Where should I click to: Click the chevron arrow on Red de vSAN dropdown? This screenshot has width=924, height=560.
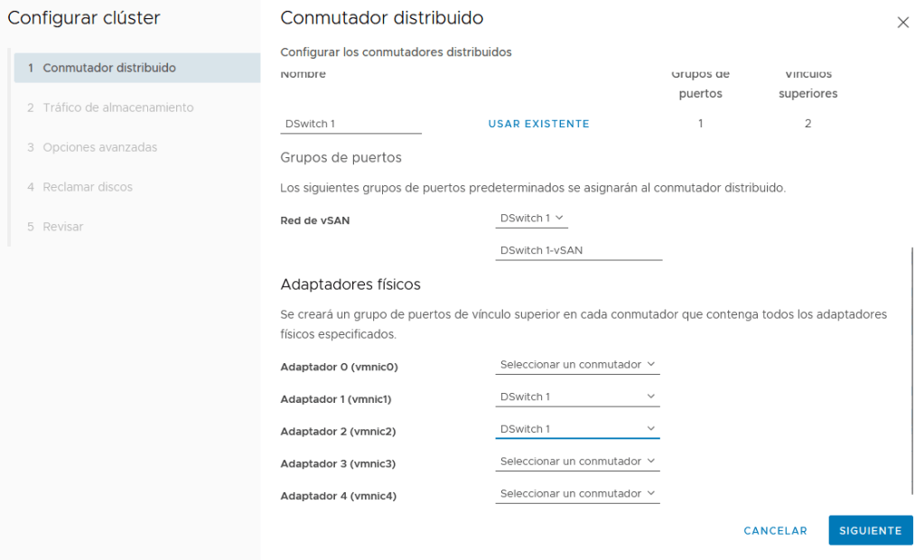[559, 218]
